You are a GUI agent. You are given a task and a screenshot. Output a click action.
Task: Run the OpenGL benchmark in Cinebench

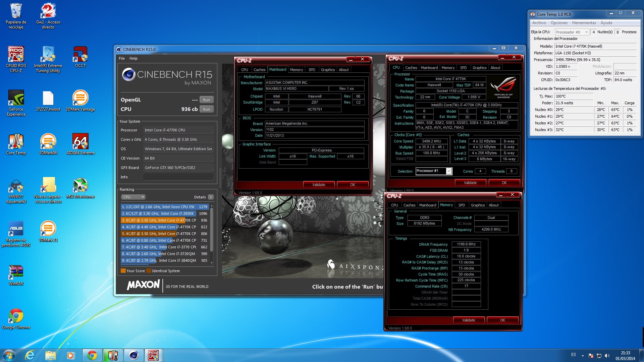[x=206, y=100]
